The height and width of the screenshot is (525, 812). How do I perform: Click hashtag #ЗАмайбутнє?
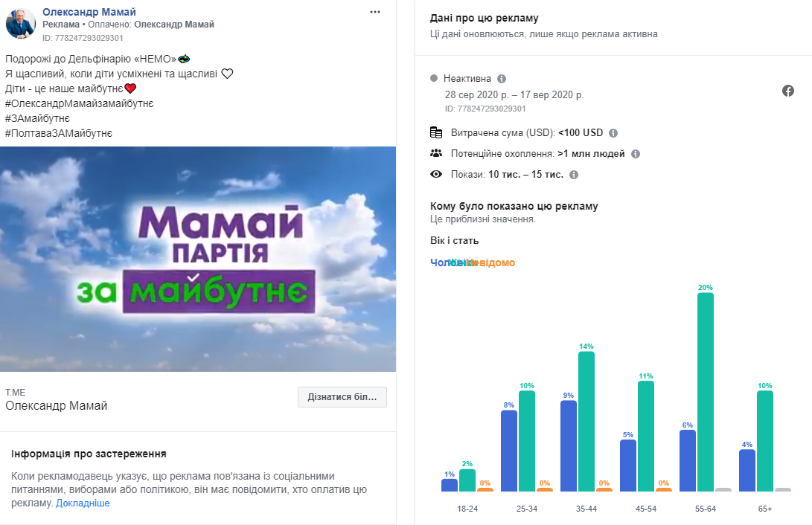[37, 118]
